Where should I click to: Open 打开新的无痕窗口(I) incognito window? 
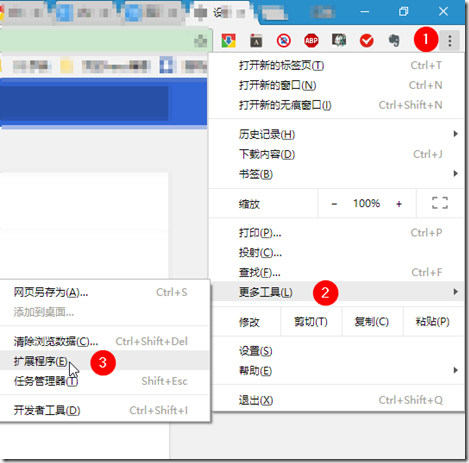[336, 105]
